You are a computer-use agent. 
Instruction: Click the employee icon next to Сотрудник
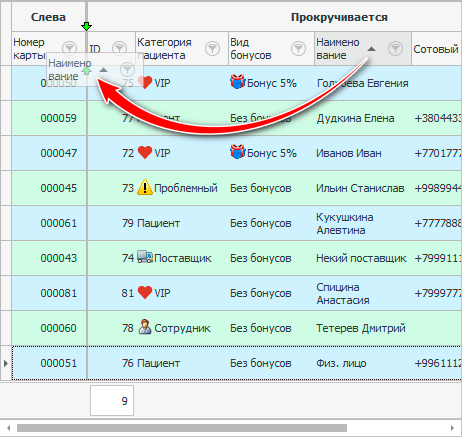pyautogui.click(x=145, y=327)
